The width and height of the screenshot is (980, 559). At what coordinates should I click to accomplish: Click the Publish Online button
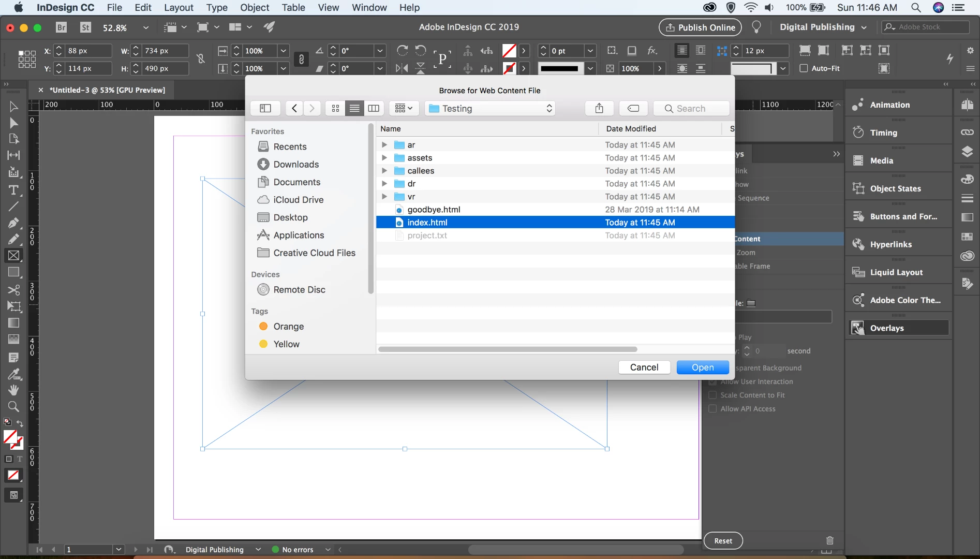click(x=700, y=27)
